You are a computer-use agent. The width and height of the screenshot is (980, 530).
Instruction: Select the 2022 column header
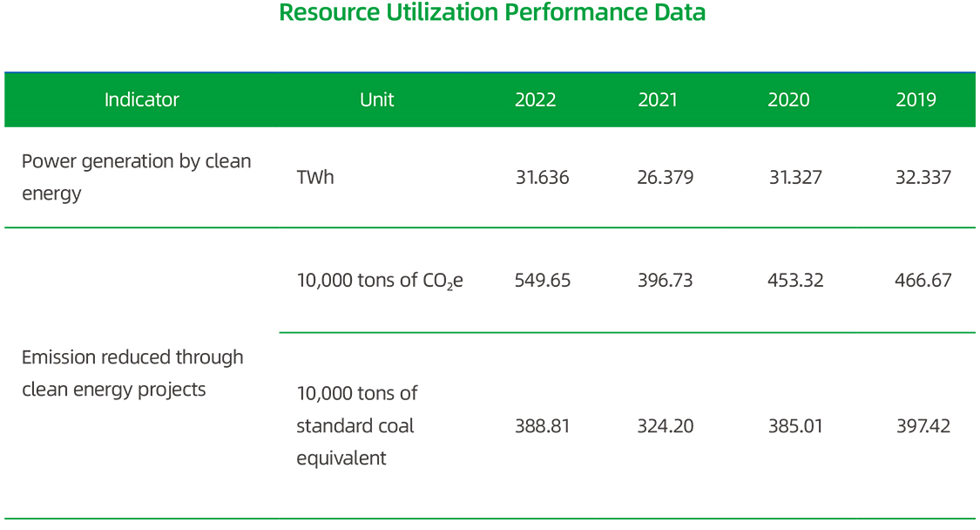point(535,99)
